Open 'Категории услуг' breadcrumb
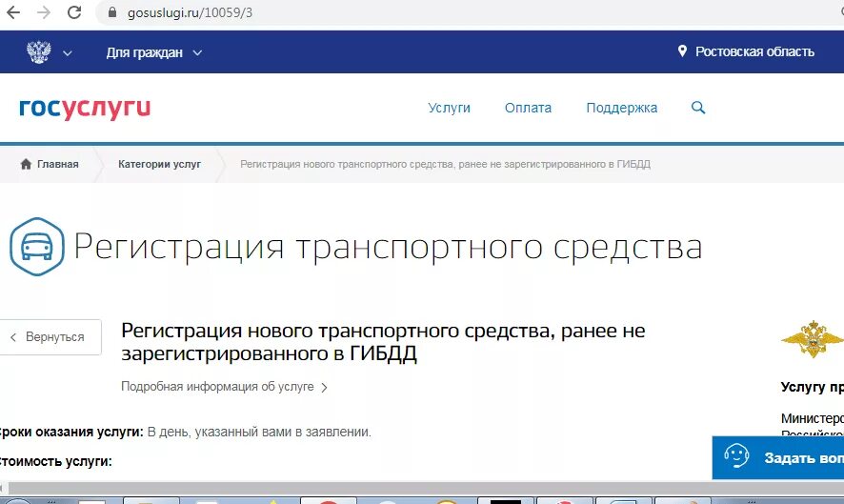 coord(159,164)
